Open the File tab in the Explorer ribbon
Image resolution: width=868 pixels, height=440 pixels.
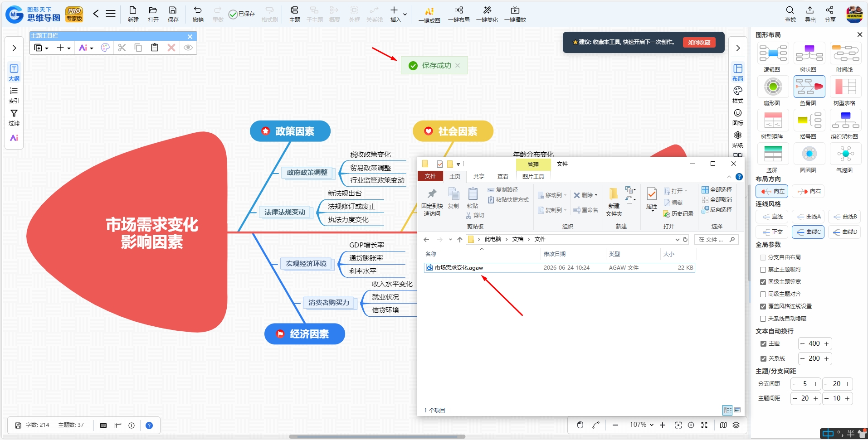click(430, 176)
